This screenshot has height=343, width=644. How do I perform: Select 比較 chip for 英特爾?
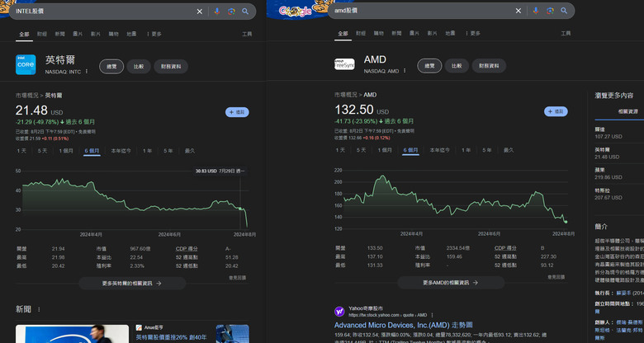pyautogui.click(x=139, y=67)
